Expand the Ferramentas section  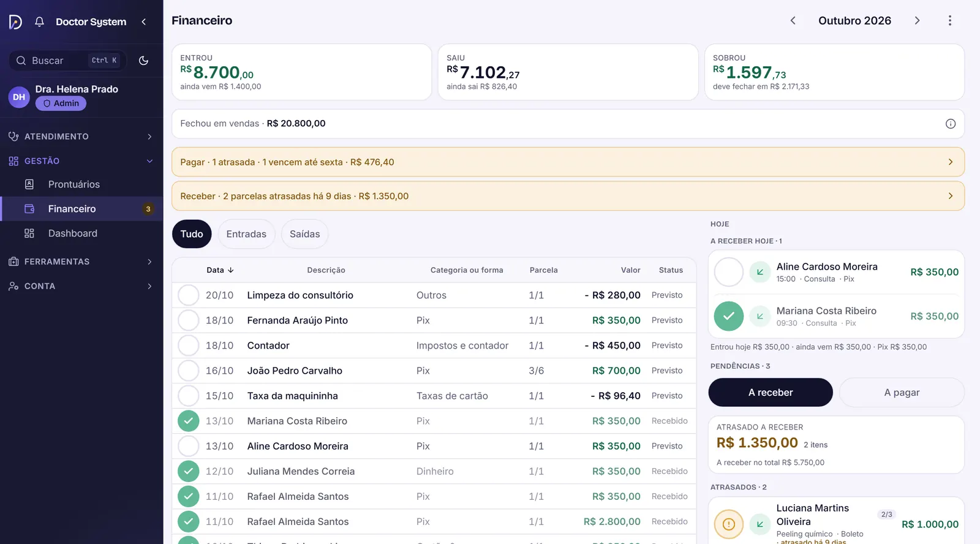[81, 262]
